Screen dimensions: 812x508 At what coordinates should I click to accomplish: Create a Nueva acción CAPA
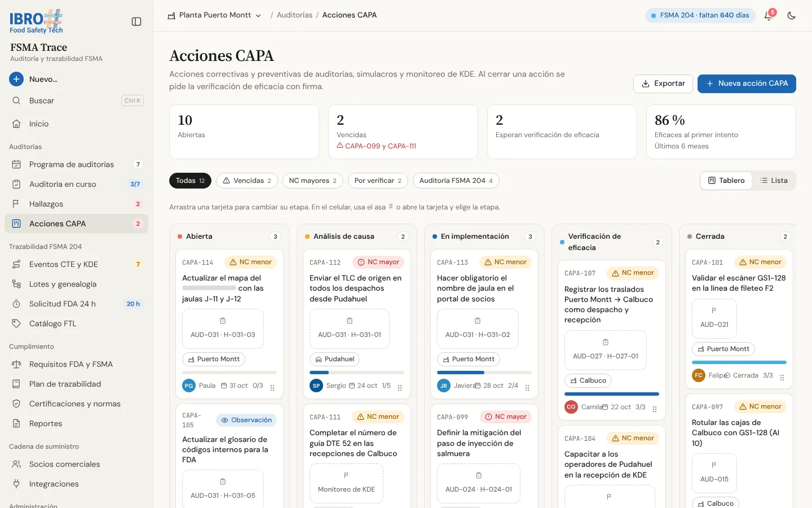click(747, 84)
